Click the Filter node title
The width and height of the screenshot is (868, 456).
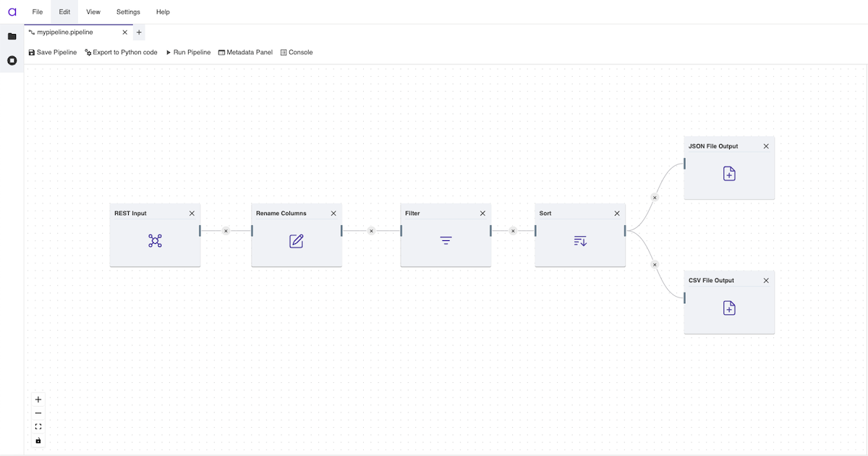point(412,214)
